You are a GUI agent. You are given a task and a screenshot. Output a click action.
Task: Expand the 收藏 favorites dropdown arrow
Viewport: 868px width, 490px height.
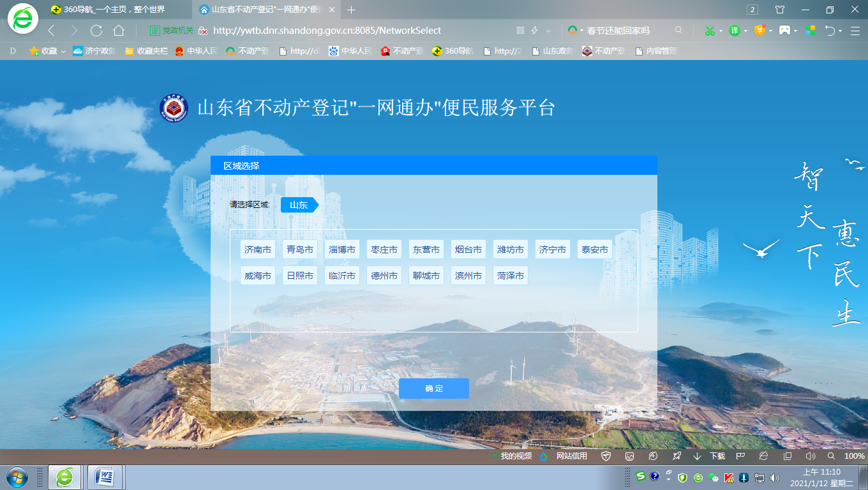[63, 51]
